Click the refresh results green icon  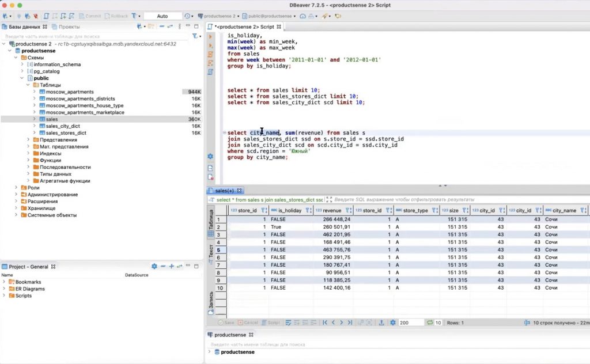tap(430, 323)
